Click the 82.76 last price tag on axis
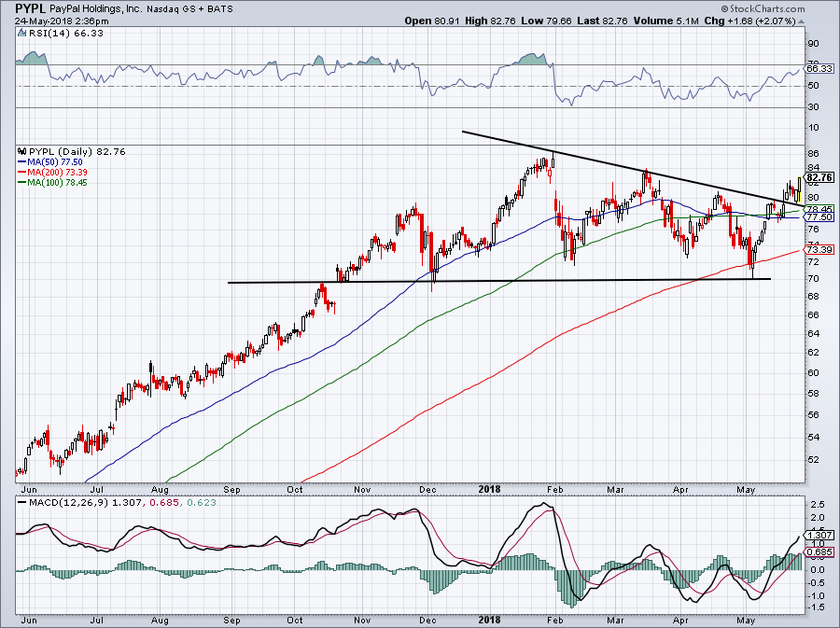840x628 pixels. (819, 177)
